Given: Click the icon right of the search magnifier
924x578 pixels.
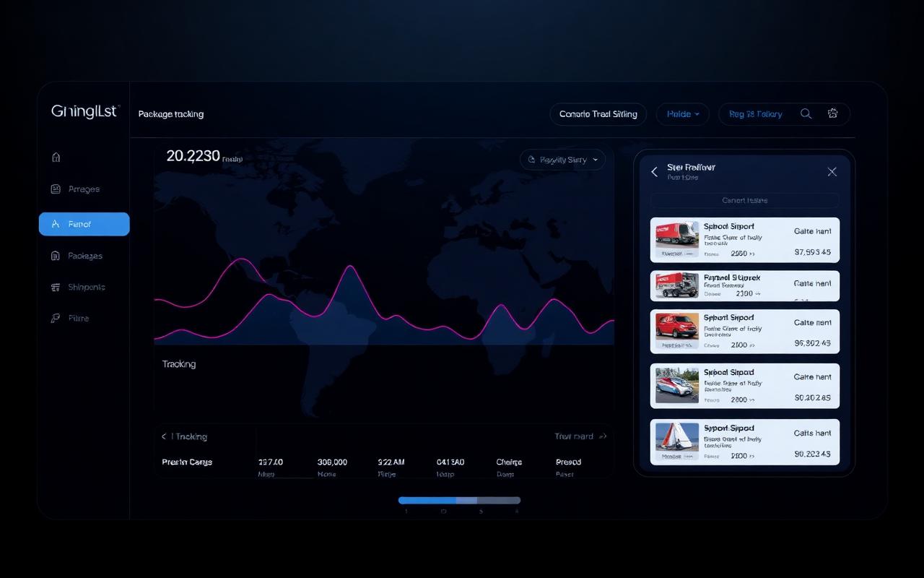Looking at the screenshot, I should [832, 113].
